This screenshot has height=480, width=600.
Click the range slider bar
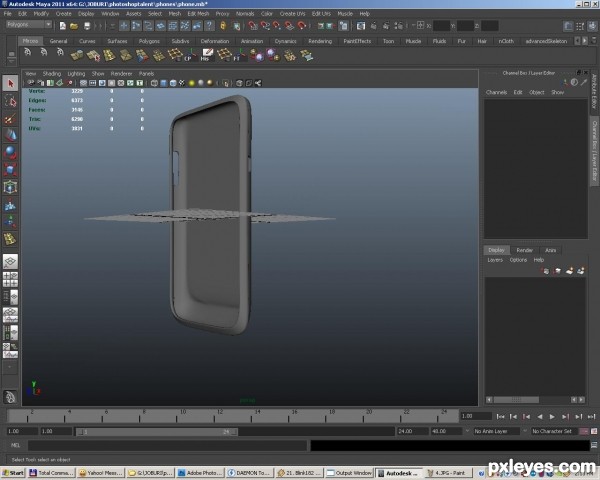157,431
